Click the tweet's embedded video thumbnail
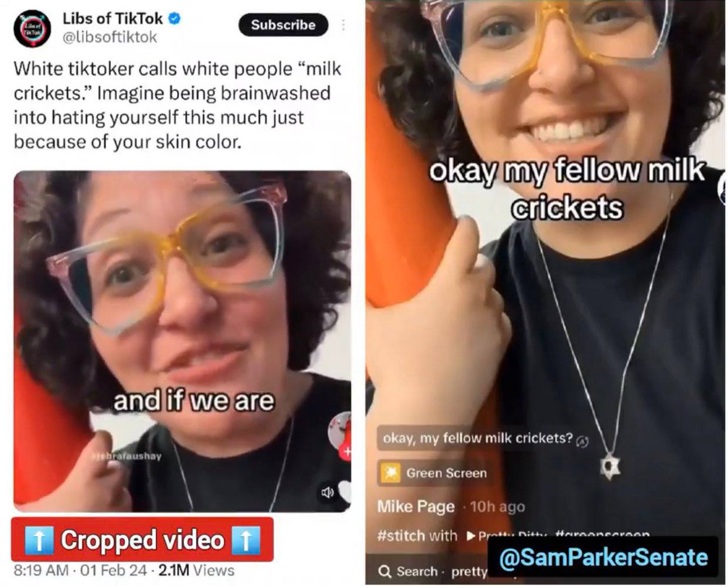 182,342
